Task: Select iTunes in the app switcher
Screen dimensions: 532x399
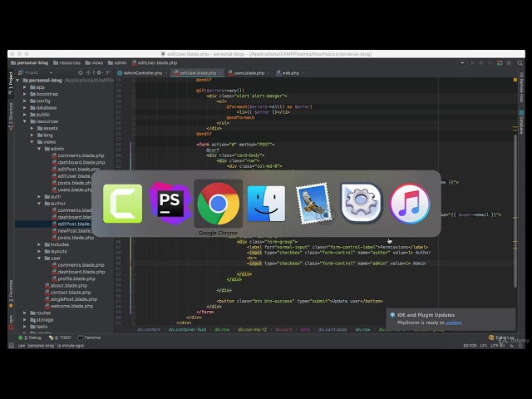Action: 410,204
